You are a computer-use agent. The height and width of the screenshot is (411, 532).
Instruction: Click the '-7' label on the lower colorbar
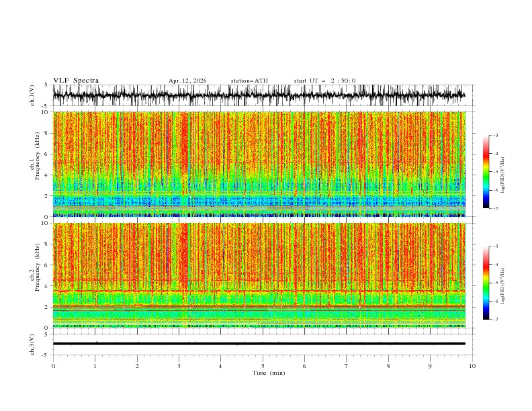[496, 320]
